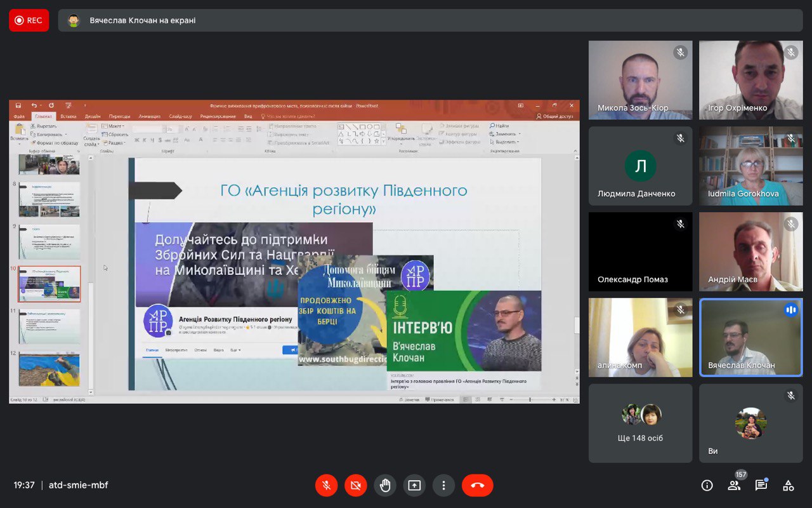Select your own 'Ви' tile

[751, 423]
